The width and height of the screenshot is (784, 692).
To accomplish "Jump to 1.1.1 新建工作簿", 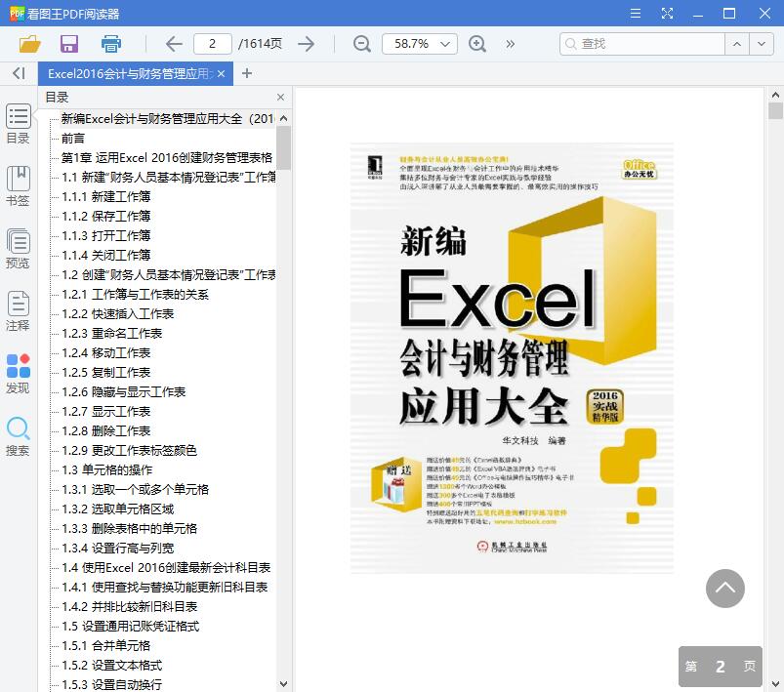I will pyautogui.click(x=106, y=196).
